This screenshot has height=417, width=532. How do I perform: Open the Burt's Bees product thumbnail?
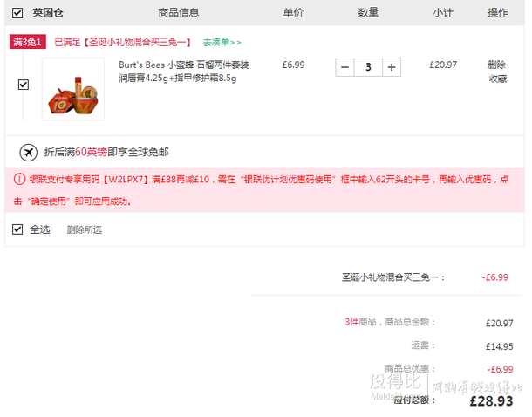point(73,89)
